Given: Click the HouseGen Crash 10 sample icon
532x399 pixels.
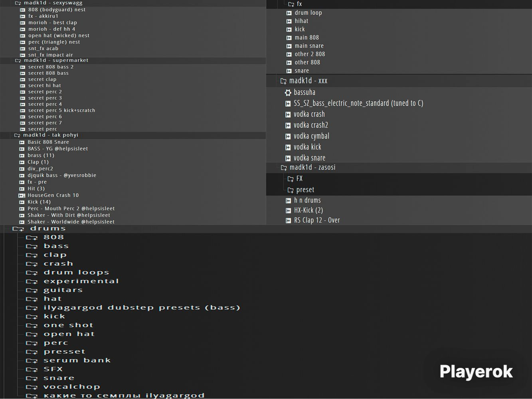Looking at the screenshot, I should (x=22, y=196).
